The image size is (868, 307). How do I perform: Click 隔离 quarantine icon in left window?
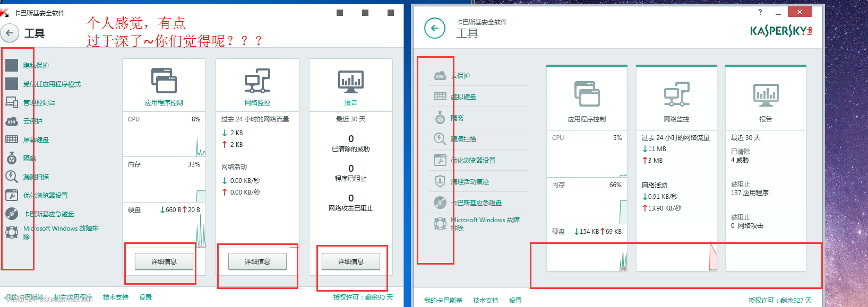click(x=12, y=158)
